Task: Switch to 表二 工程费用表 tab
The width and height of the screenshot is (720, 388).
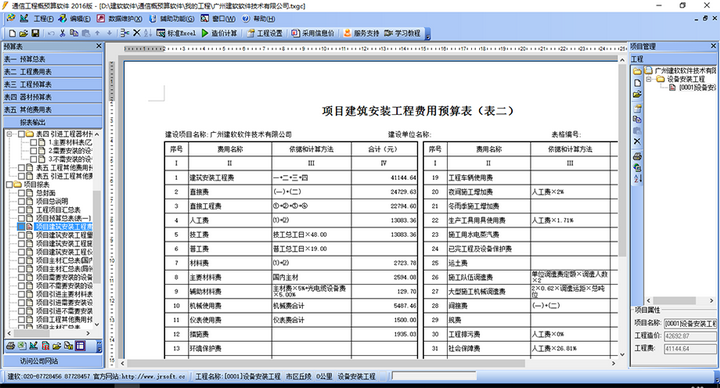Action: point(52,72)
